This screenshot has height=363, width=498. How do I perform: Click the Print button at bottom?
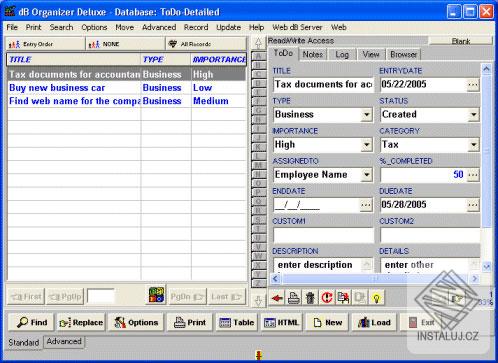pyautogui.click(x=190, y=322)
